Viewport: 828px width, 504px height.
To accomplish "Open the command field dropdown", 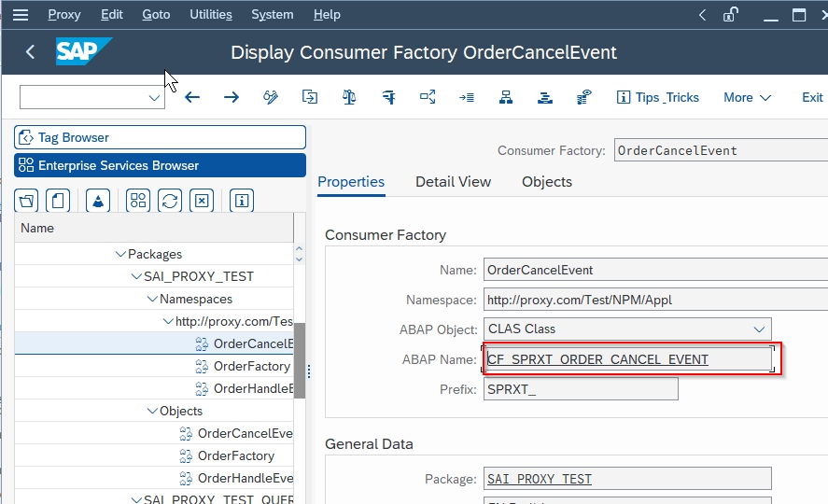I will [154, 98].
